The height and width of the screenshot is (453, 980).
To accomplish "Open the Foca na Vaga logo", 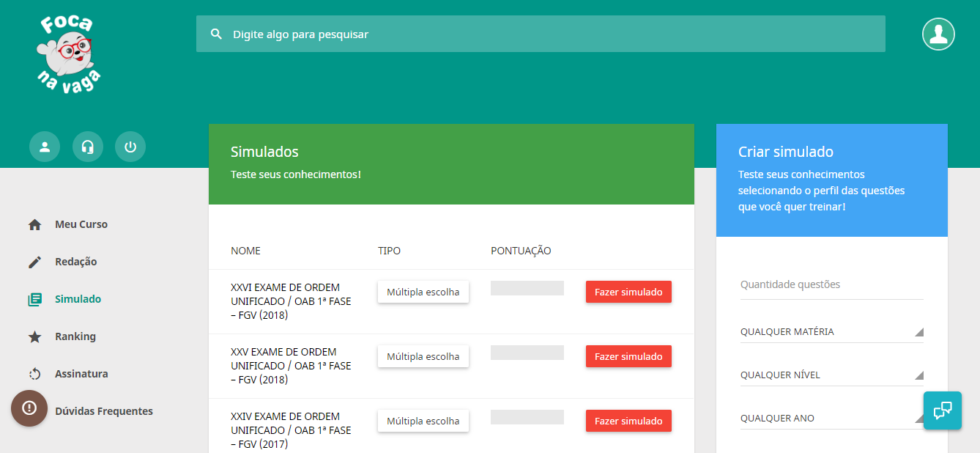I will point(68,53).
